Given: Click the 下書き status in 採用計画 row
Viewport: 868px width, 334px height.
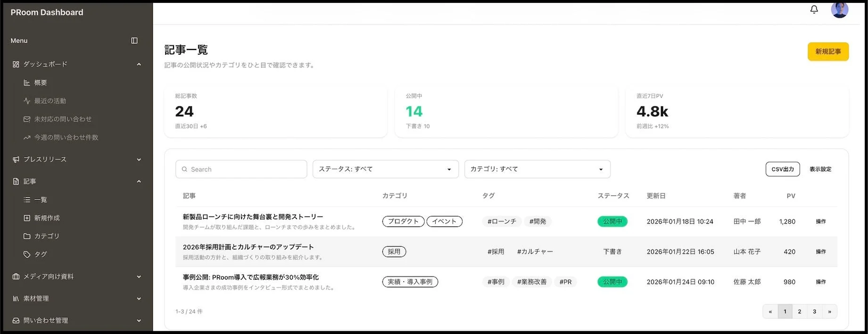Looking at the screenshot, I should pos(612,251).
